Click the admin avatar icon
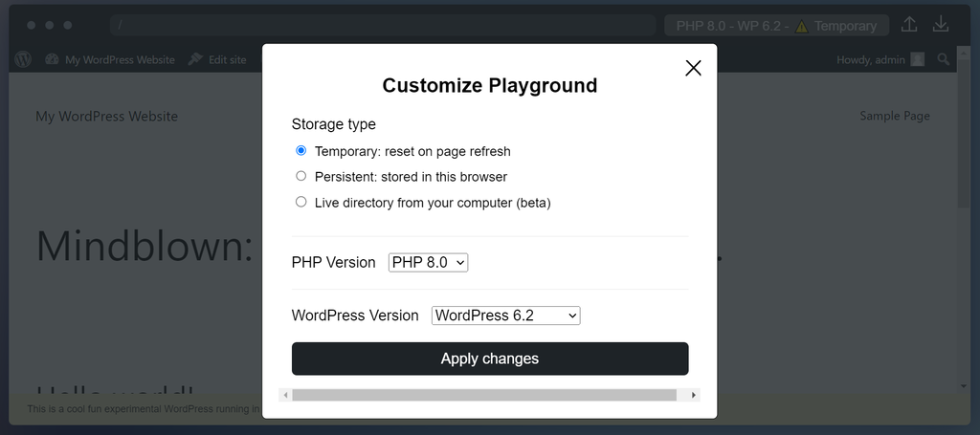980x435 pixels. 918,59
